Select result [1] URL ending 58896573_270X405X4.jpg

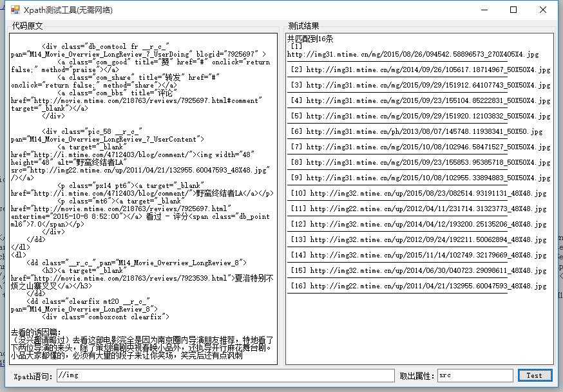[413, 54]
